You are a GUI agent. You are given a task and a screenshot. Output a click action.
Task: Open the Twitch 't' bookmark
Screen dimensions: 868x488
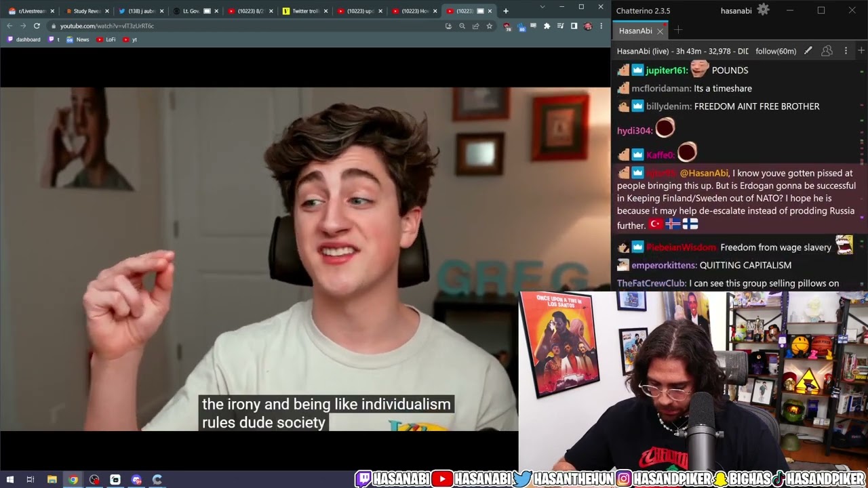54,39
